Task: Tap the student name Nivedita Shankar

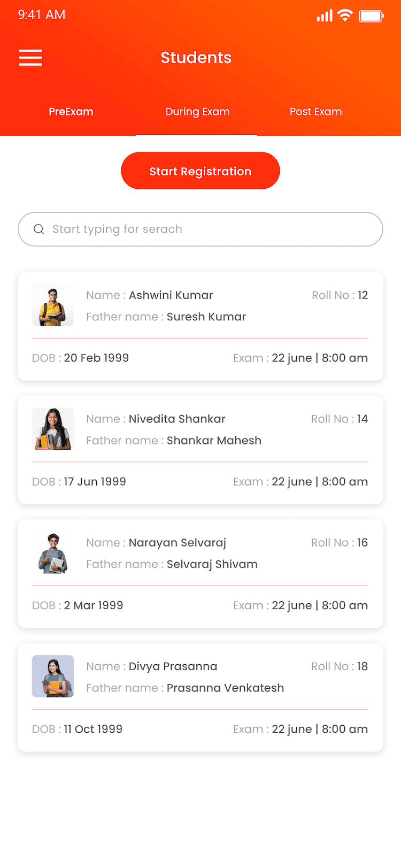Action: (x=177, y=419)
